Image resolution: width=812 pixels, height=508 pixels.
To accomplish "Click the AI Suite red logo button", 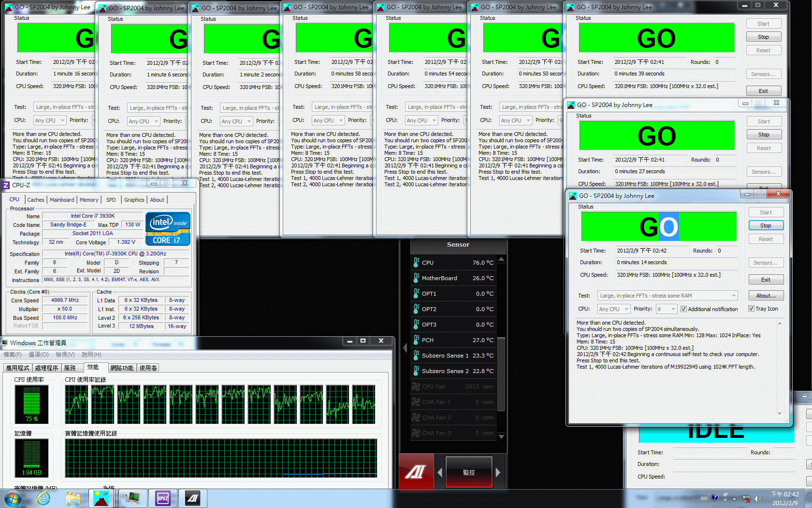I will tap(416, 472).
